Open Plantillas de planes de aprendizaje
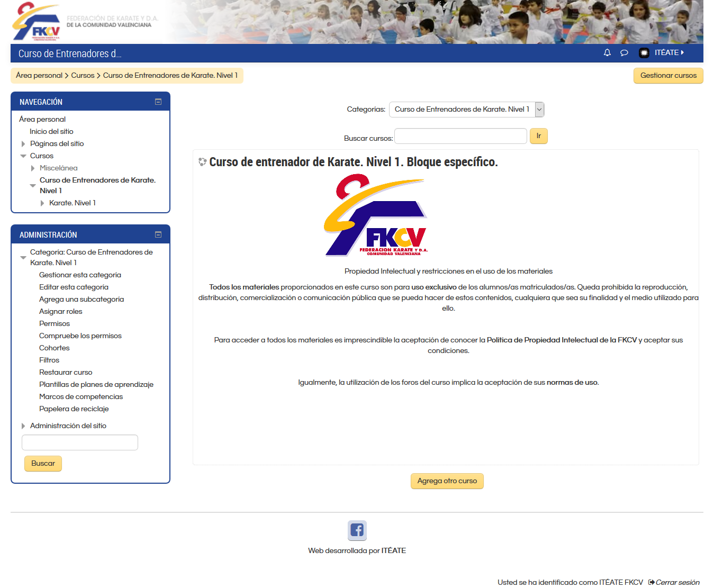 coord(96,385)
